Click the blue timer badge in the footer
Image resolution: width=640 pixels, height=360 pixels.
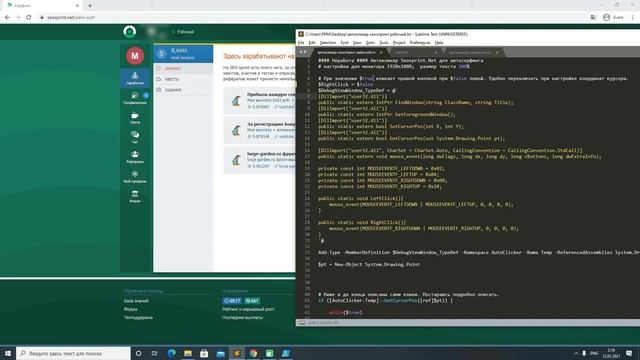coord(232,301)
